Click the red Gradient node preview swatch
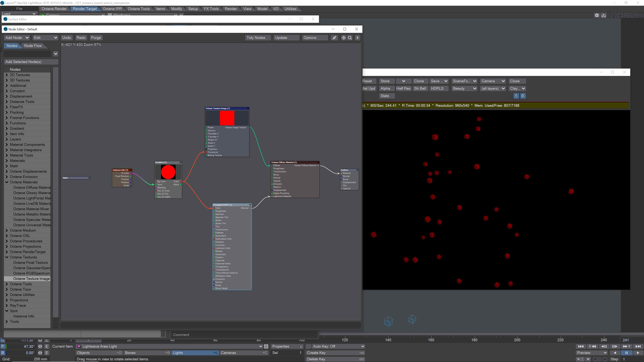Viewport: 644px width, 362px height. 168,172
